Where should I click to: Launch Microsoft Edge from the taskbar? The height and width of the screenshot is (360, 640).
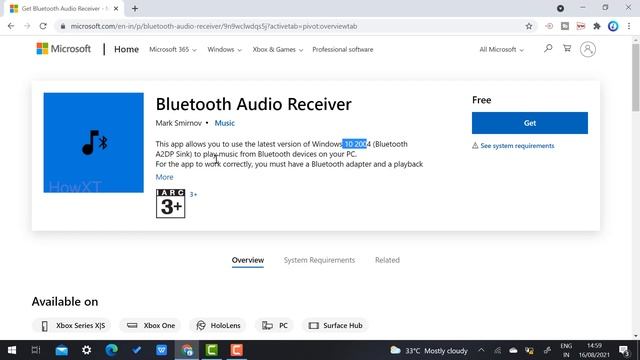point(111,350)
